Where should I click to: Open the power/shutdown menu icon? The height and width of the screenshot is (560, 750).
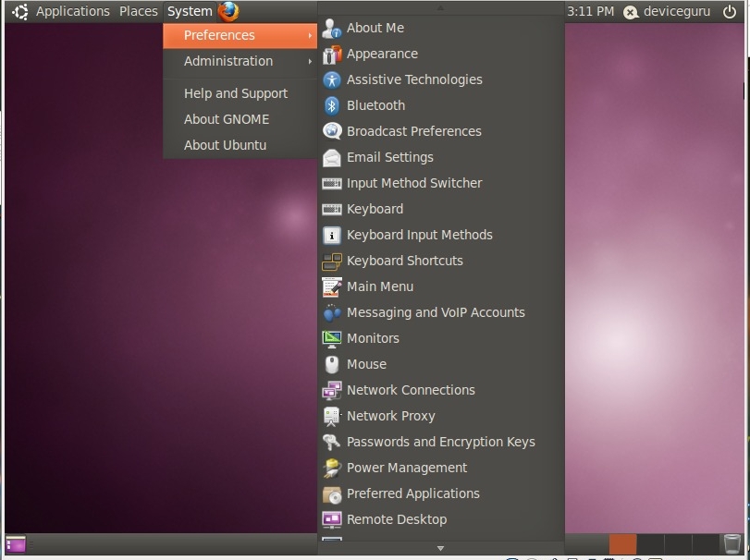730,11
